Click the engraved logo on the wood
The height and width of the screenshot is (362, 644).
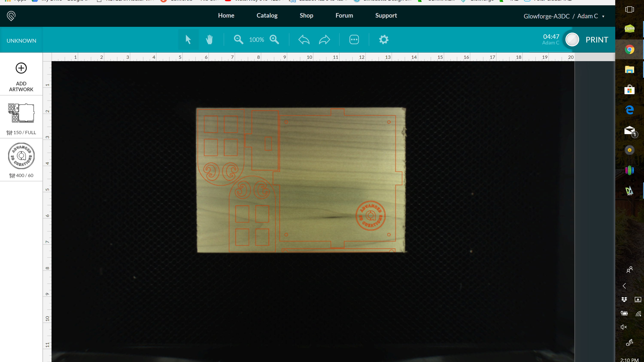click(371, 216)
